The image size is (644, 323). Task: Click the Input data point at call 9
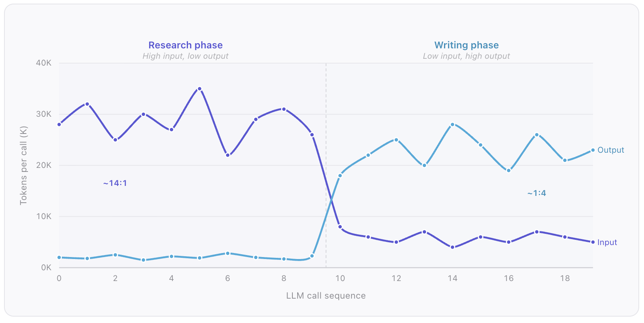tap(312, 135)
